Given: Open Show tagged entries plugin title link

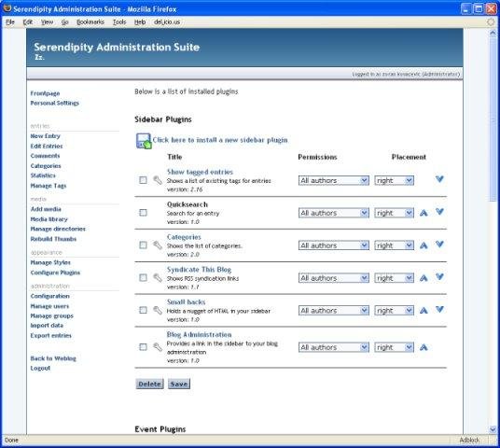Looking at the screenshot, I should coord(200,172).
